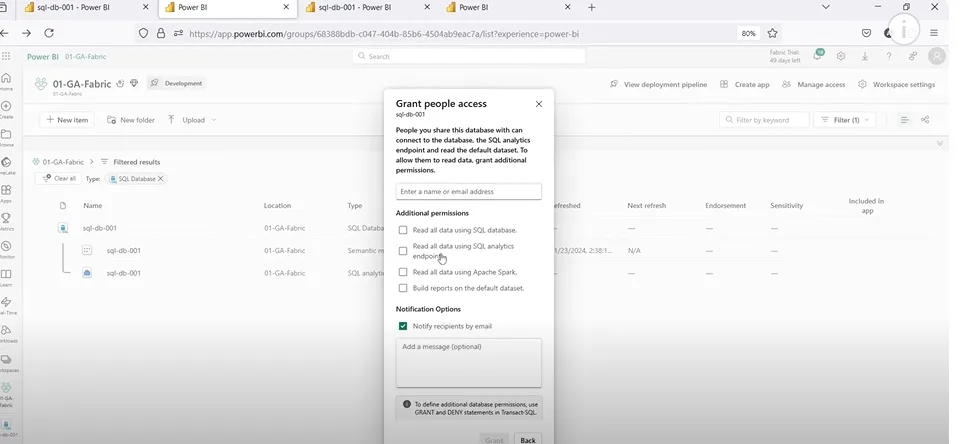Reload the page in browser

click(49, 33)
